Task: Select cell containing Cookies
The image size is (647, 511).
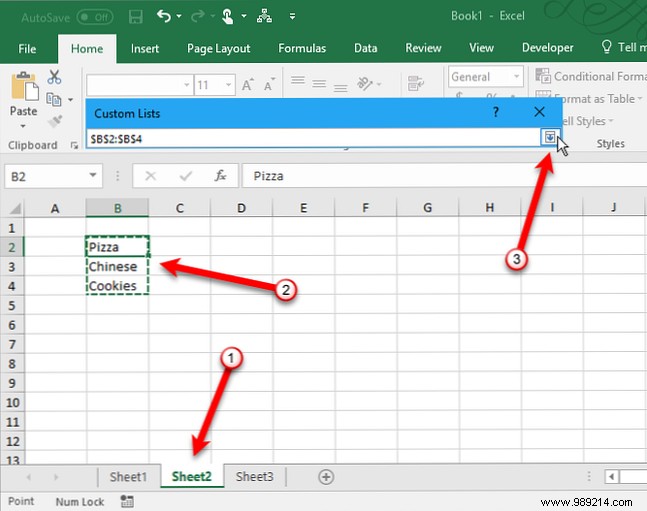Action: 118,286
